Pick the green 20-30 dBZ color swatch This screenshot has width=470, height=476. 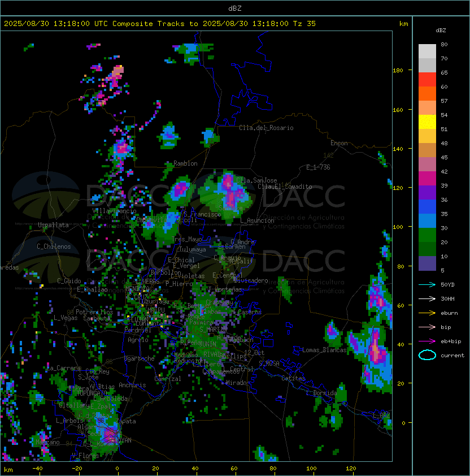click(427, 235)
